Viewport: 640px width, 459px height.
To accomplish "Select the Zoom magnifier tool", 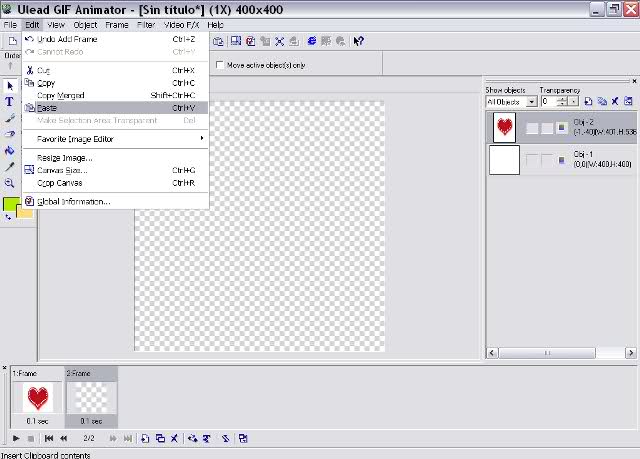I will pos(10,183).
